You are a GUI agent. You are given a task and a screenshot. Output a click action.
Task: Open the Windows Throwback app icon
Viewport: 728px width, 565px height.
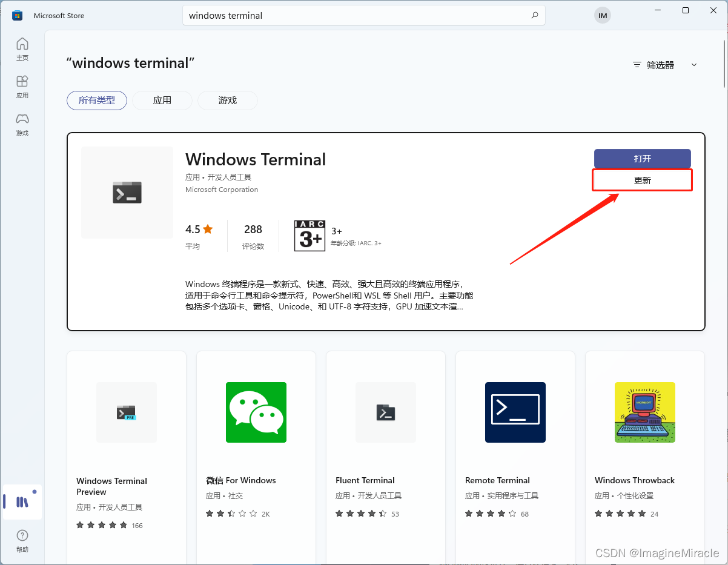point(645,412)
